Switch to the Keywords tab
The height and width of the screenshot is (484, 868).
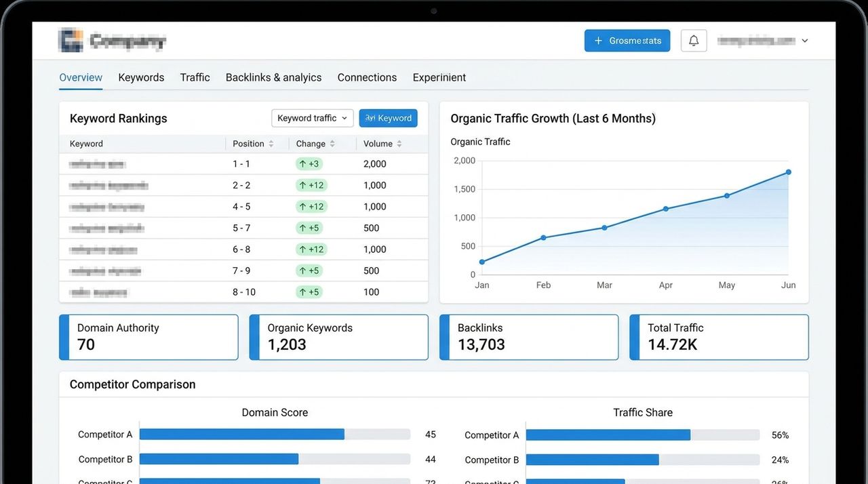click(x=141, y=77)
